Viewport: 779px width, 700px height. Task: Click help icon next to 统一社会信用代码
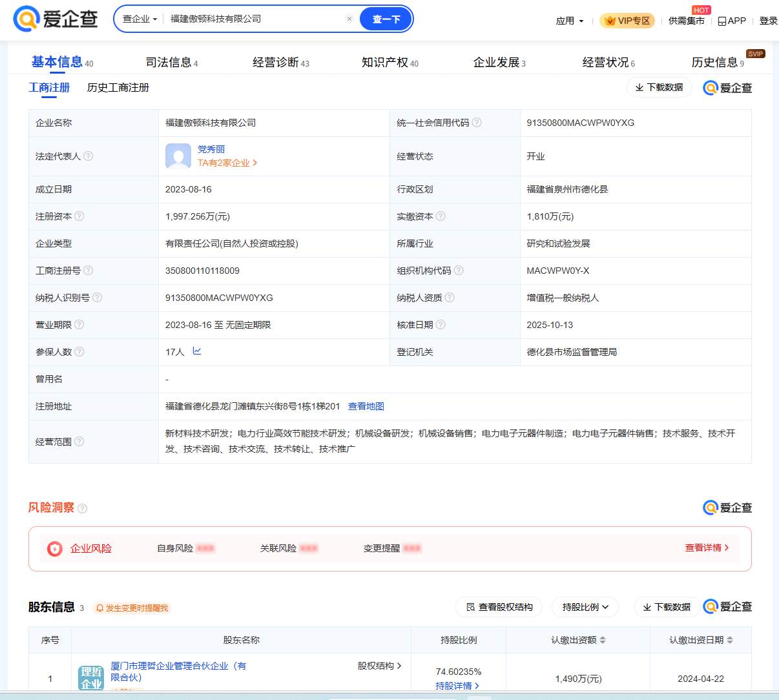point(477,123)
